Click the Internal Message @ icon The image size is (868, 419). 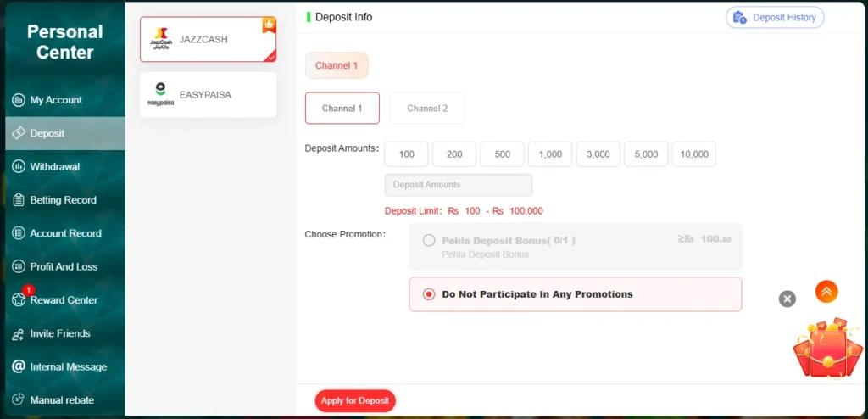pyautogui.click(x=19, y=367)
